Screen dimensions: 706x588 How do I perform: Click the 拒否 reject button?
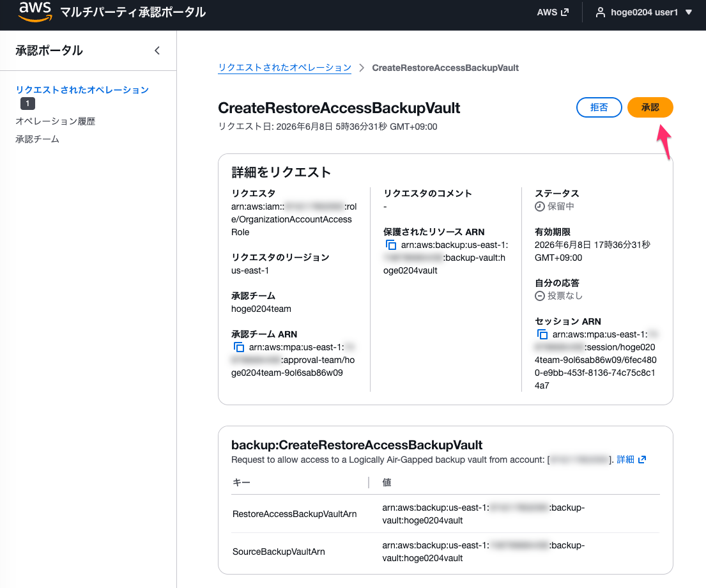tap(599, 107)
